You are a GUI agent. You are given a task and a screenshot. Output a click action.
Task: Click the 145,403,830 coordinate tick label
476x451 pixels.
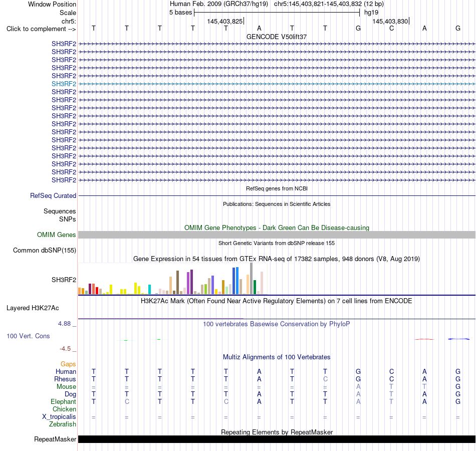(390, 21)
